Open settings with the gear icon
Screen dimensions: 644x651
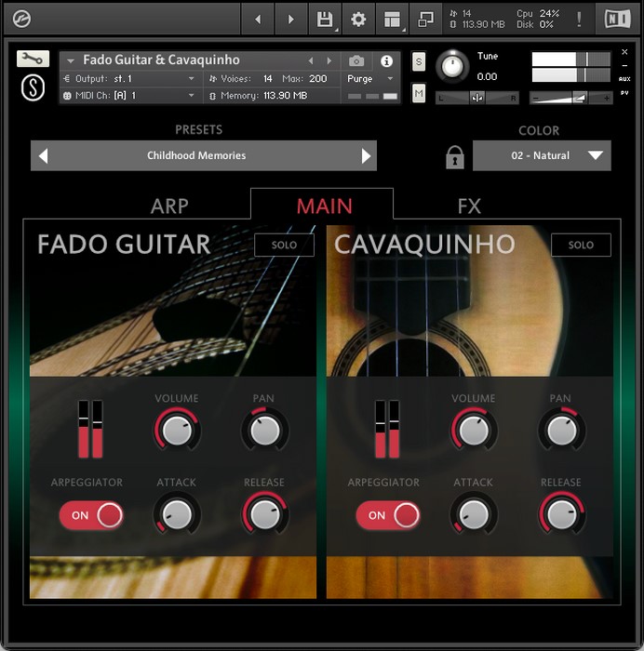coord(358,20)
